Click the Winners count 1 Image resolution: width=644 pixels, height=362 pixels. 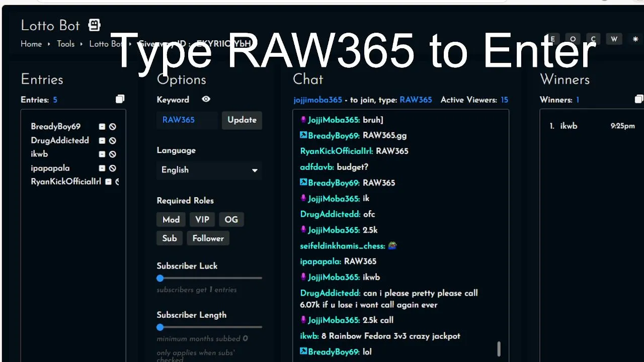point(578,100)
